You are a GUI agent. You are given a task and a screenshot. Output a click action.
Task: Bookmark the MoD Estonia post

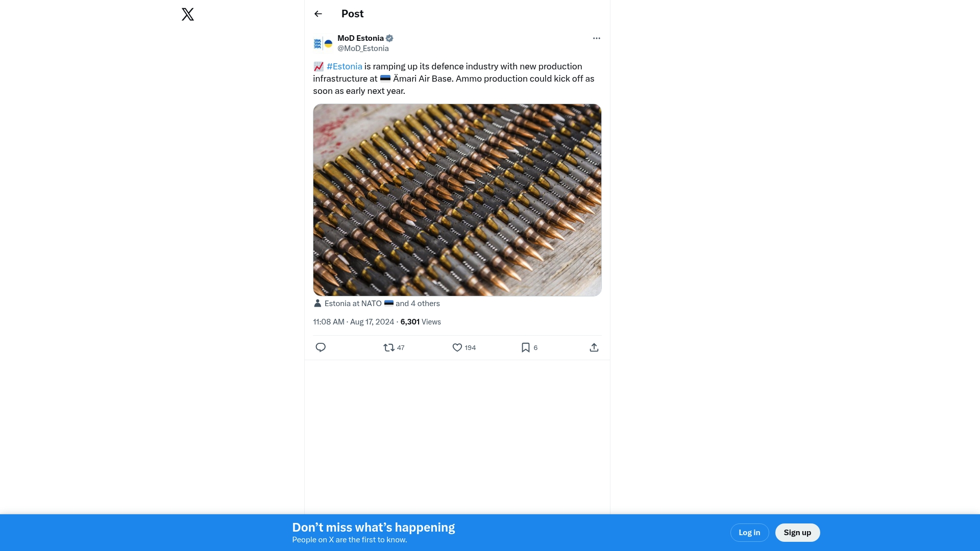pyautogui.click(x=526, y=347)
